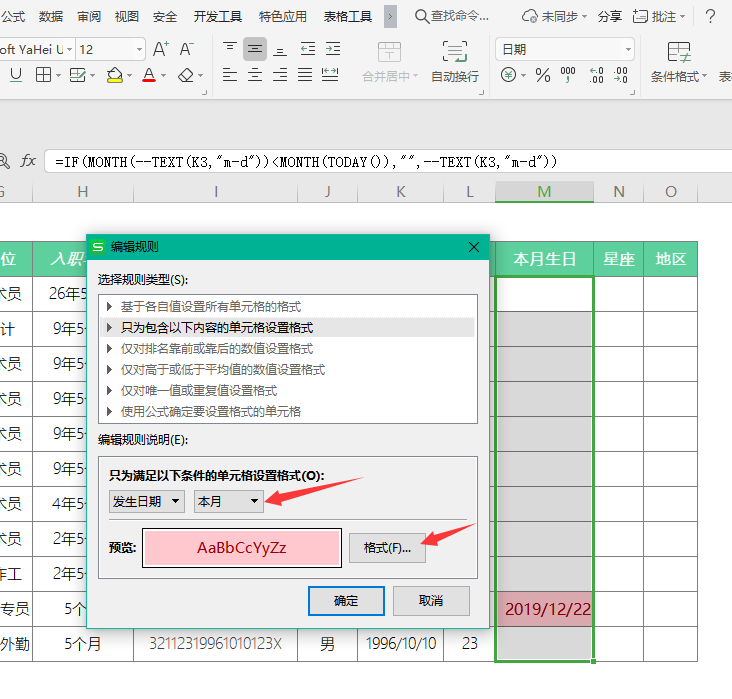
Task: Confirm the rule with 确定
Action: (346, 601)
